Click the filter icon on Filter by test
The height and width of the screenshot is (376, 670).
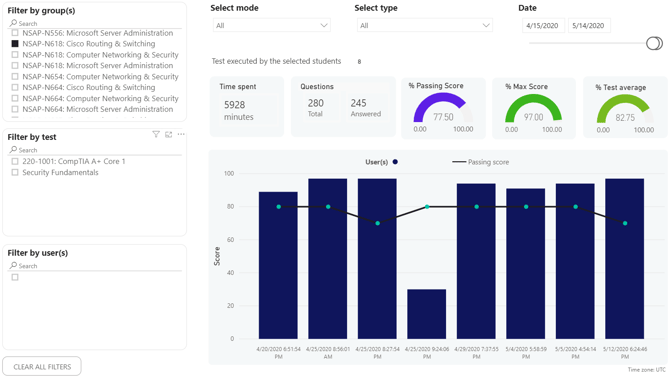pos(156,135)
